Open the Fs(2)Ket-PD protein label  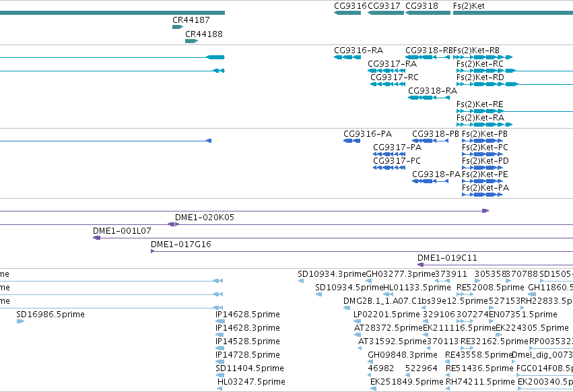485,161
